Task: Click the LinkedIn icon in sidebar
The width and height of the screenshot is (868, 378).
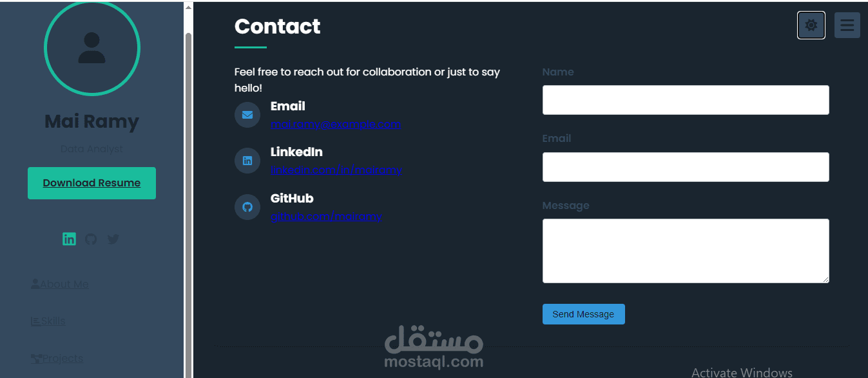Action: (69, 239)
